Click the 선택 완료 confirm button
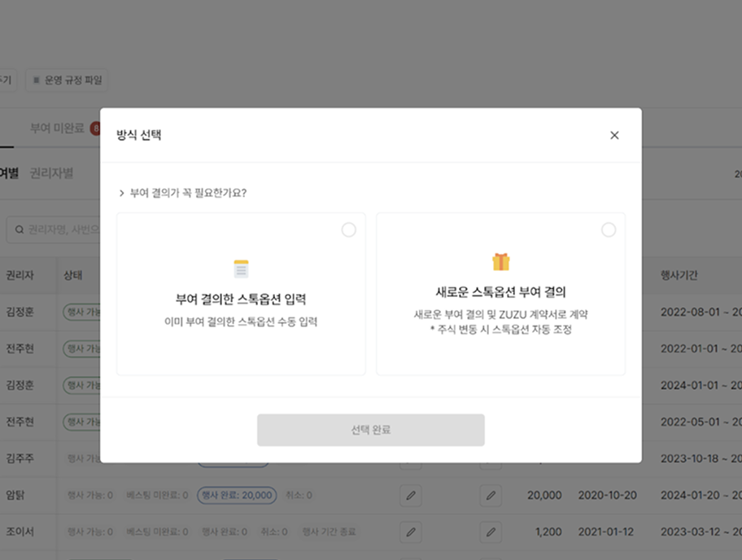742x560 pixels. 370,430
